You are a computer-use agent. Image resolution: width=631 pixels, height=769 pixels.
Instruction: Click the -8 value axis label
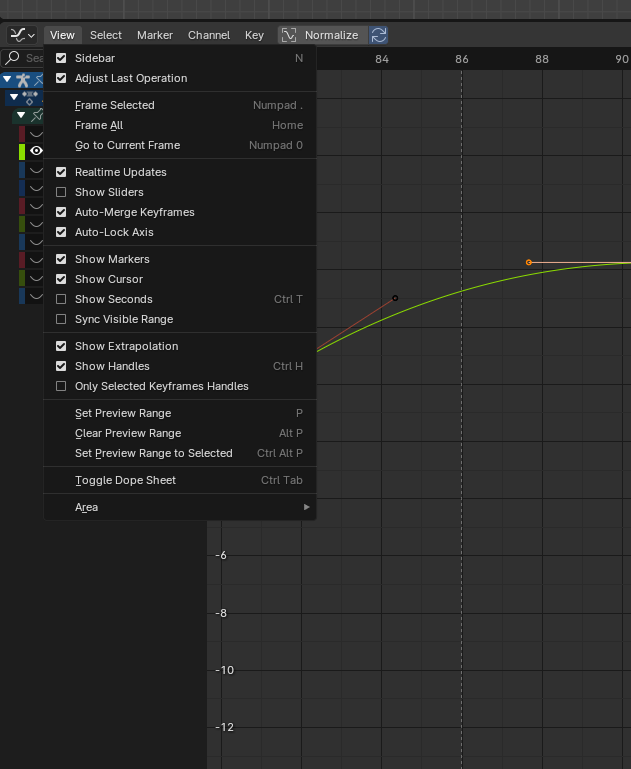[221, 613]
